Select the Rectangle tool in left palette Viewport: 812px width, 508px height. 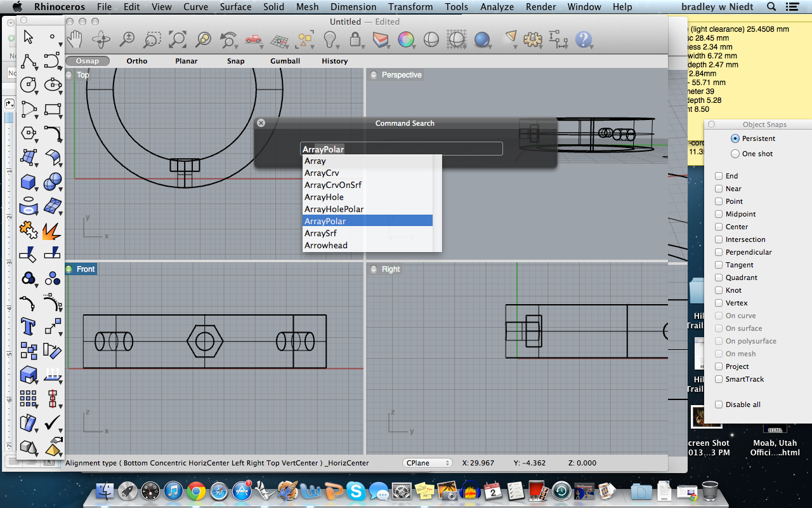point(53,109)
